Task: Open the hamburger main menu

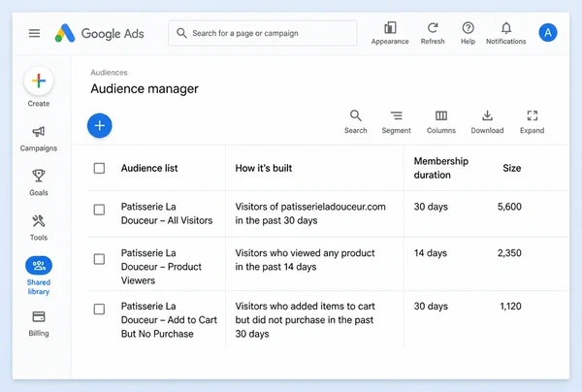Action: pos(34,33)
